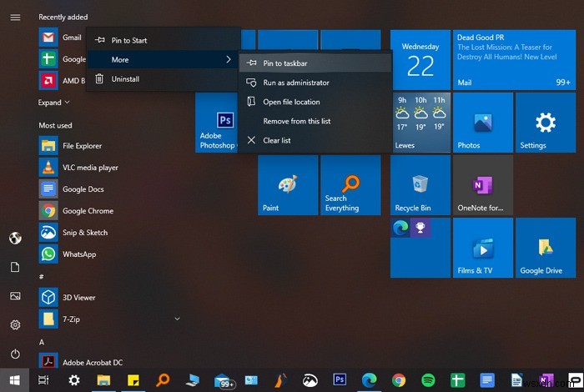584x392 pixels.
Task: Open the tile folder containing the Edge icon
Action: tap(420, 248)
